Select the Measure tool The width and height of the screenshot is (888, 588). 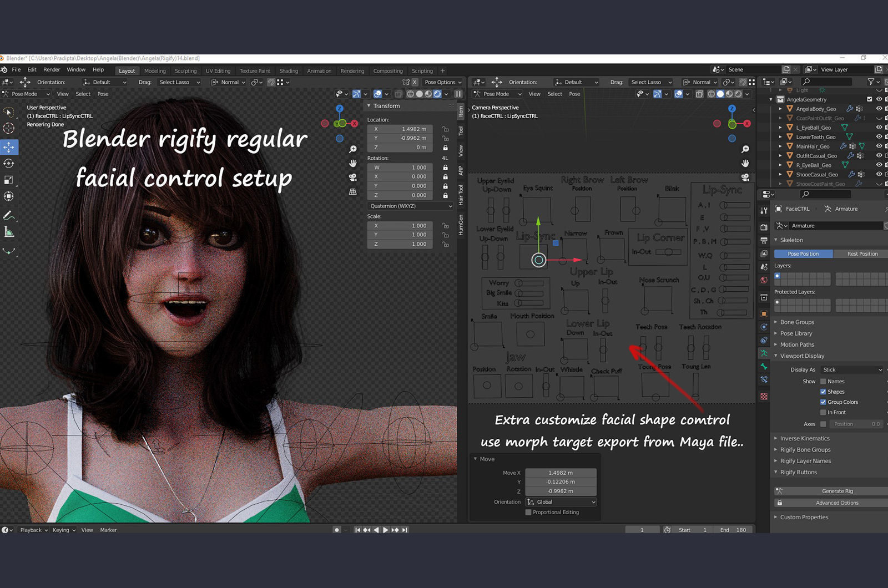(9, 232)
